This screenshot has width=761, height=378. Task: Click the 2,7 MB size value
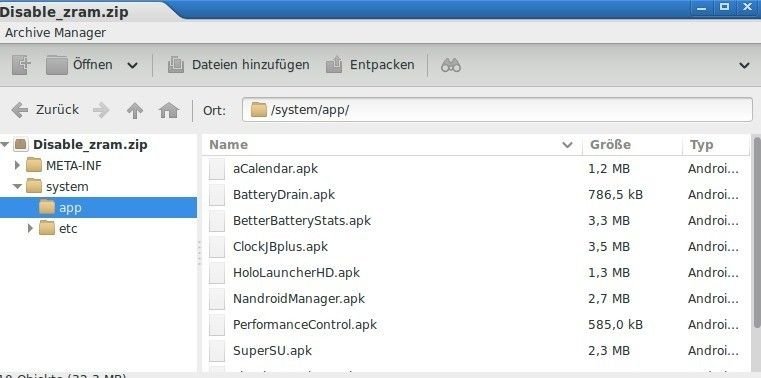point(609,298)
